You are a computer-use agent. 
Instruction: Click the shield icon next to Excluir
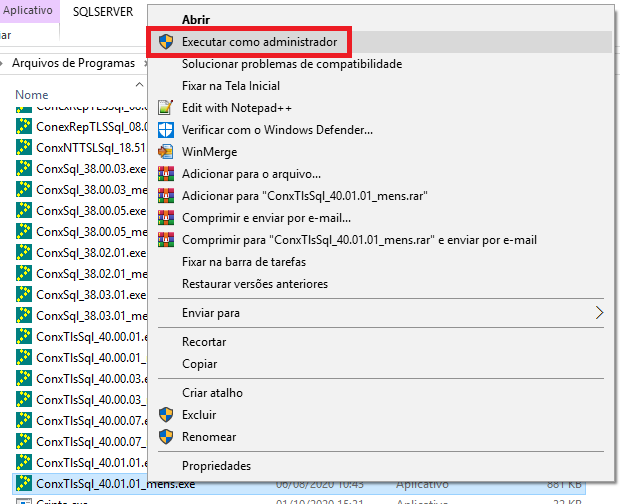(x=166, y=415)
